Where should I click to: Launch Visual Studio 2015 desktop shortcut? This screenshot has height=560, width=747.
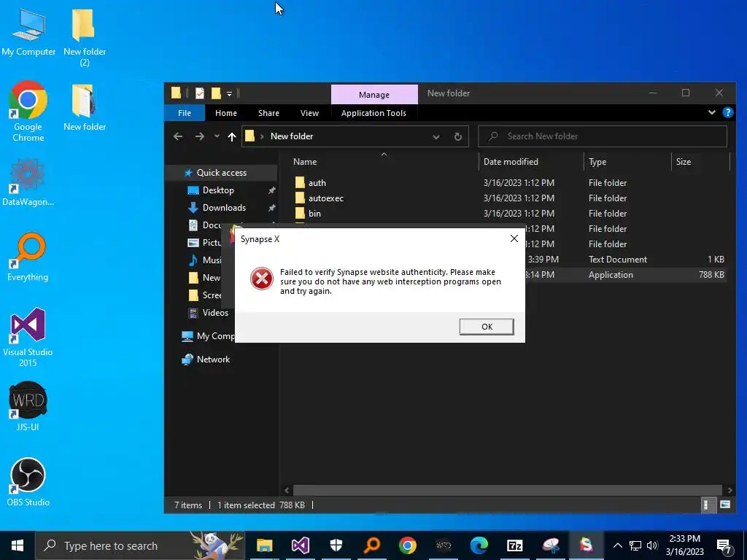28,338
